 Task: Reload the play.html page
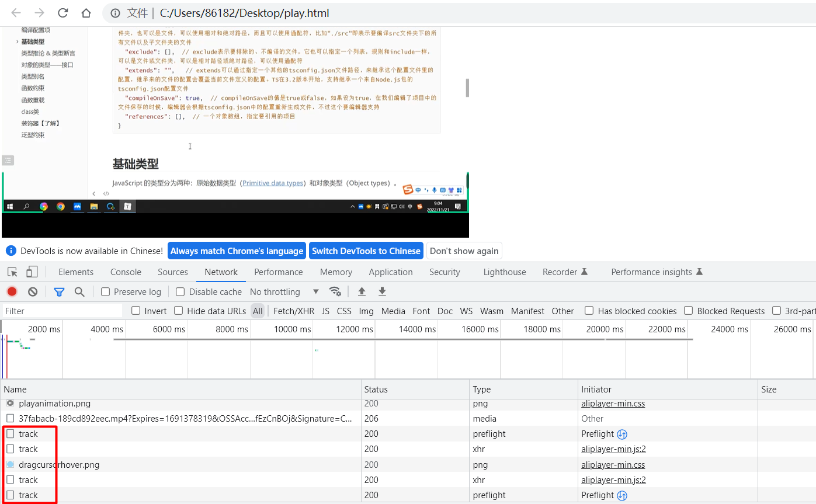point(62,13)
